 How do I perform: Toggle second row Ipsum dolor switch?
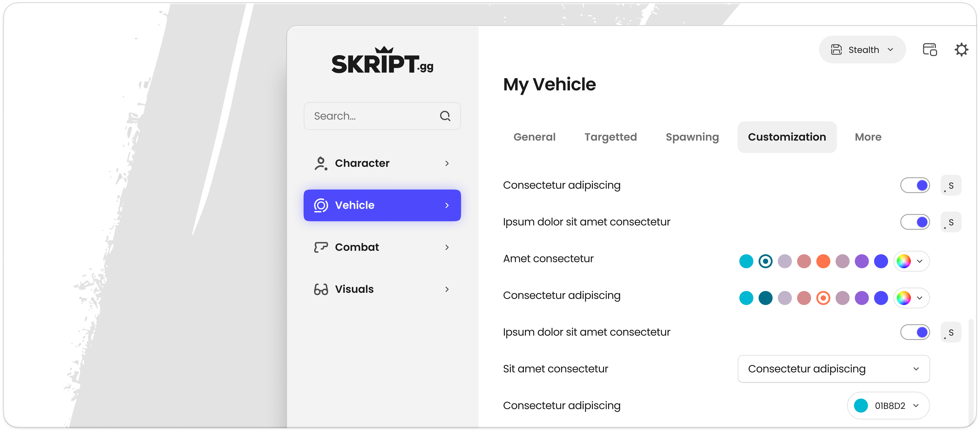pos(915,222)
